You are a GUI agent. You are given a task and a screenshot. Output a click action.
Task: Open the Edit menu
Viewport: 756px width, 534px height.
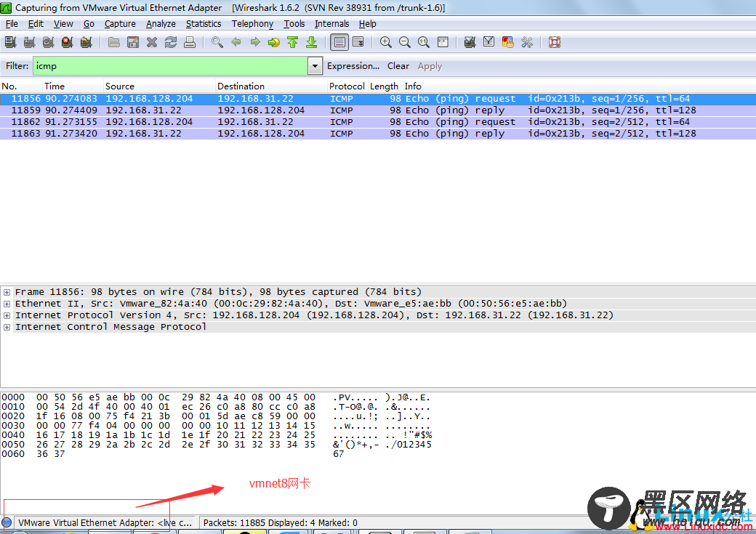pos(36,24)
